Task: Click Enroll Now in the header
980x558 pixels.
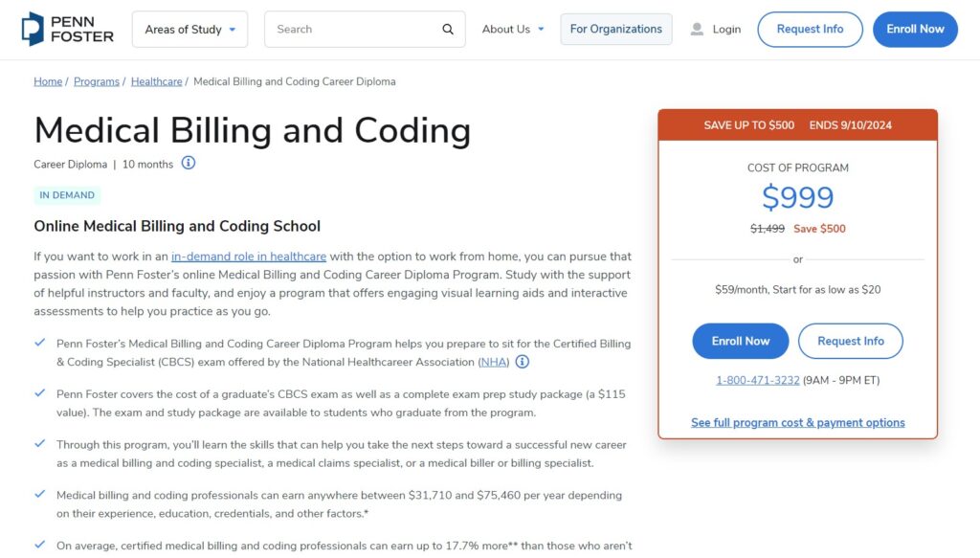Action: tap(915, 29)
